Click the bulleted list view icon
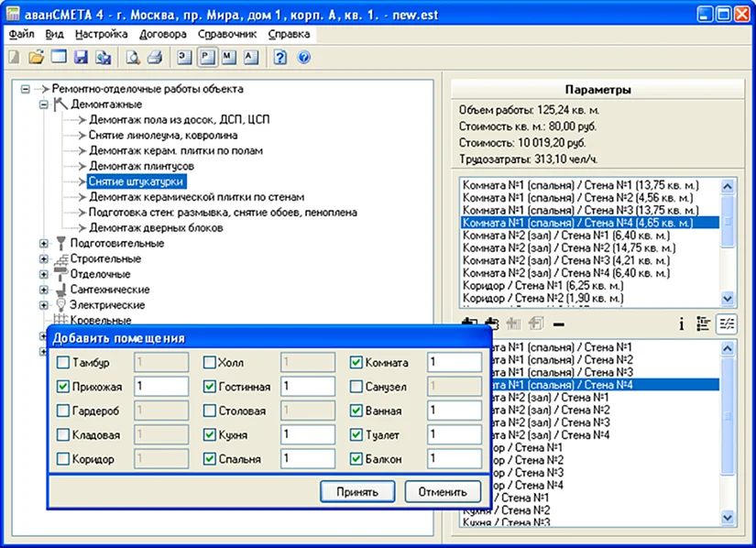756x548 pixels. click(704, 323)
